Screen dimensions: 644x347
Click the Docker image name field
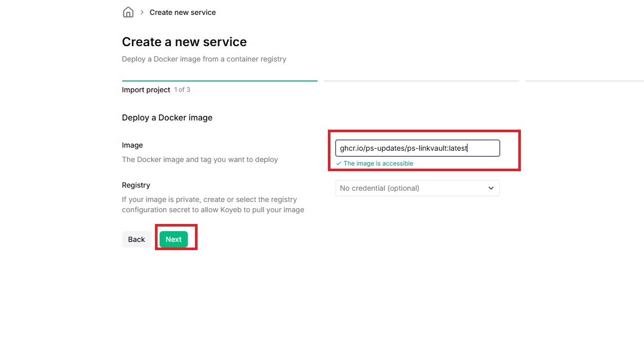418,148
